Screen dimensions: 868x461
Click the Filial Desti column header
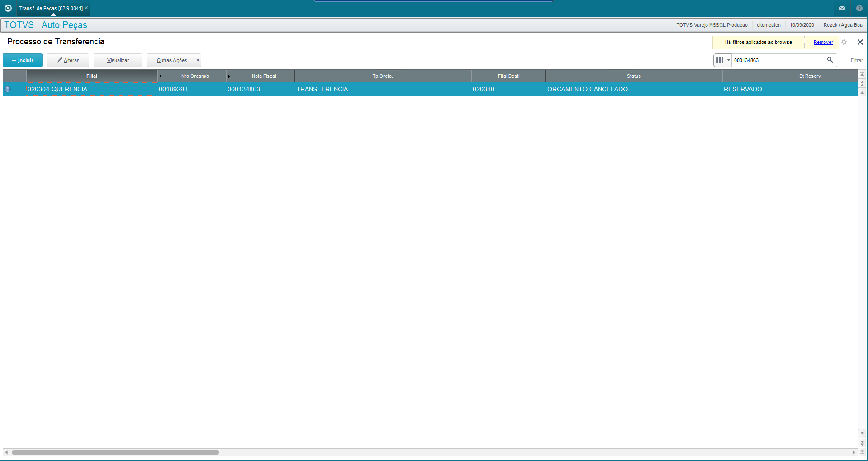(x=508, y=76)
